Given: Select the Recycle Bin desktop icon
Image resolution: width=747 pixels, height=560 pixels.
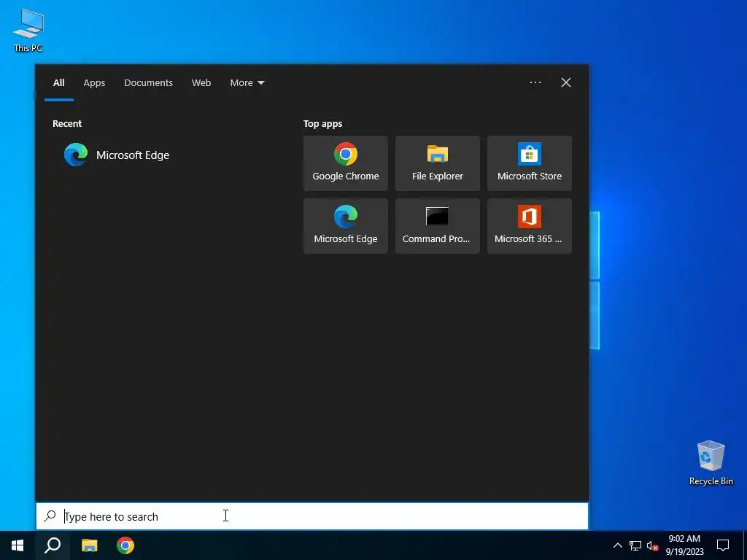Looking at the screenshot, I should coord(711,463).
